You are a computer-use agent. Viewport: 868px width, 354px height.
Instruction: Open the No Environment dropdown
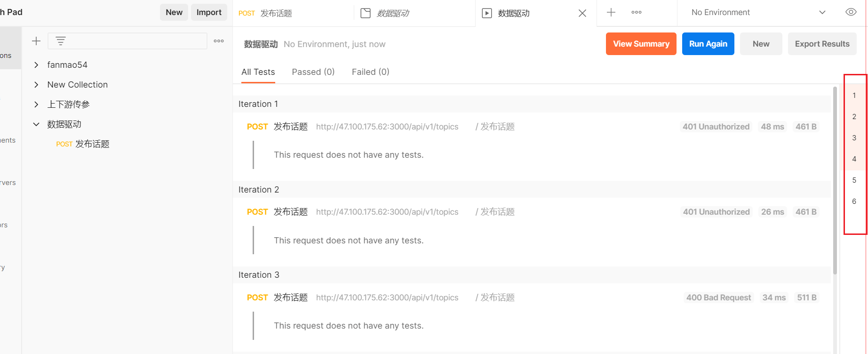pyautogui.click(x=758, y=13)
